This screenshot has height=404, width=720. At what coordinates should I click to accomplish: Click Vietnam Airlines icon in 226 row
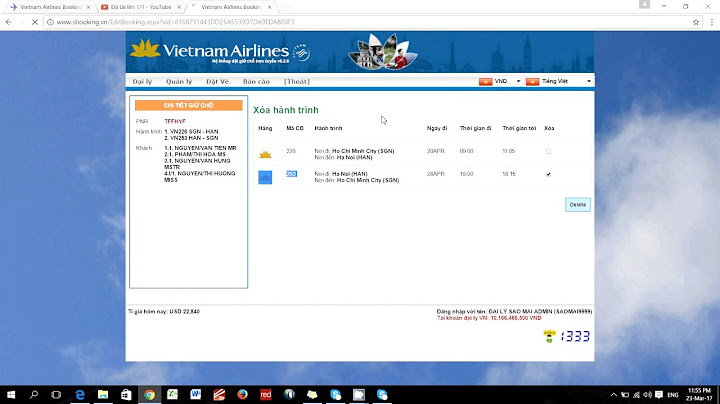265,154
